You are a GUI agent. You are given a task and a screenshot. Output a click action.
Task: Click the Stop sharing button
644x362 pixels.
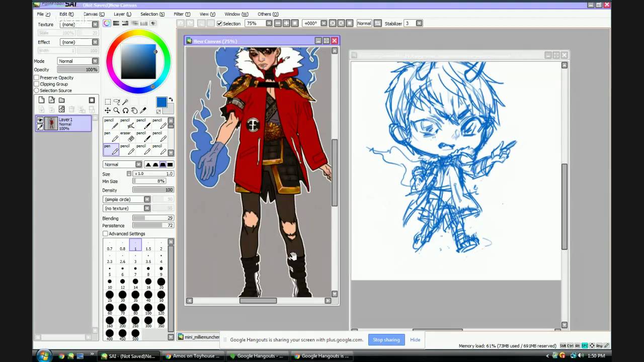pyautogui.click(x=386, y=340)
